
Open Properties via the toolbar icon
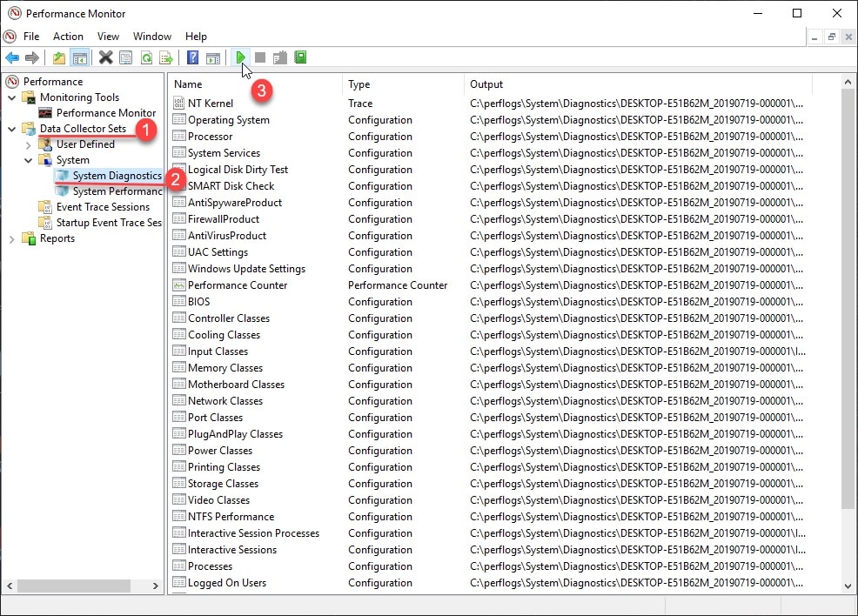pyautogui.click(x=126, y=57)
